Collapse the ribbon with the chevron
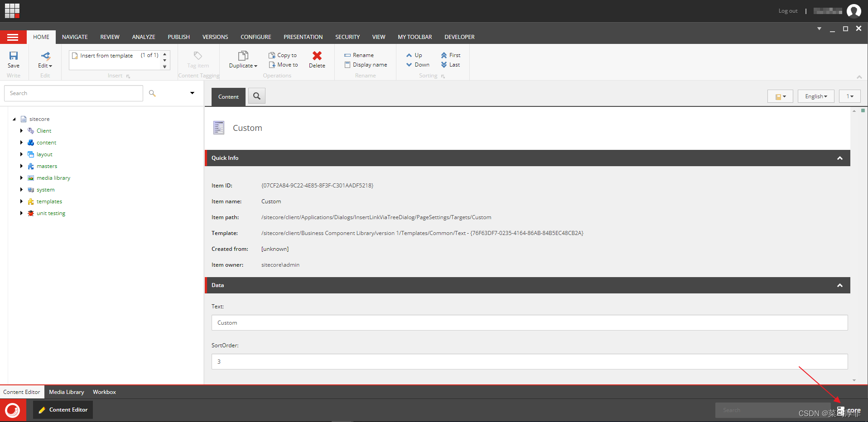 pos(859,77)
